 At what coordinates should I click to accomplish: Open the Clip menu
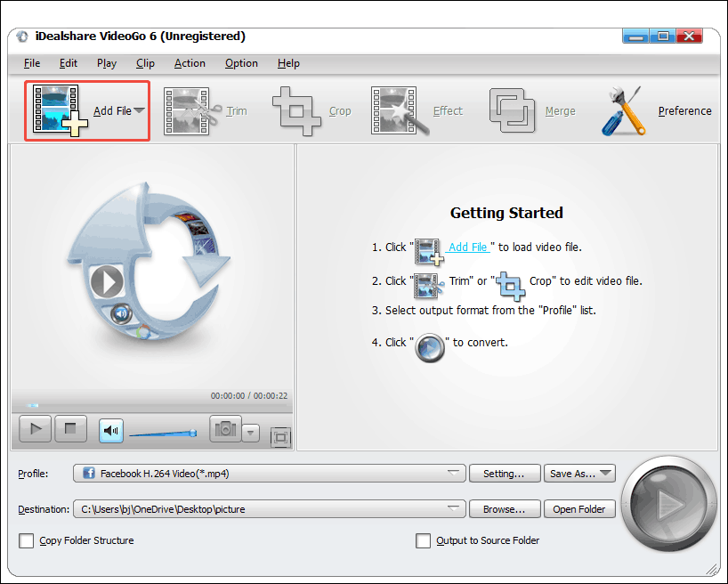pos(145,63)
